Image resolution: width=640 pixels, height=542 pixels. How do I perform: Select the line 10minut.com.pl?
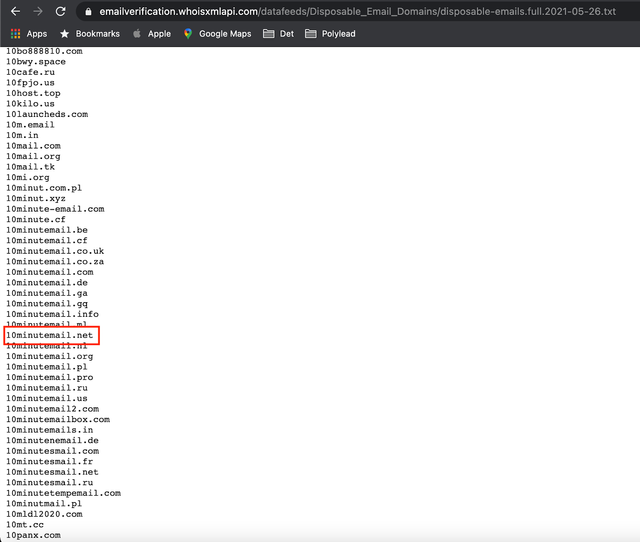click(44, 188)
